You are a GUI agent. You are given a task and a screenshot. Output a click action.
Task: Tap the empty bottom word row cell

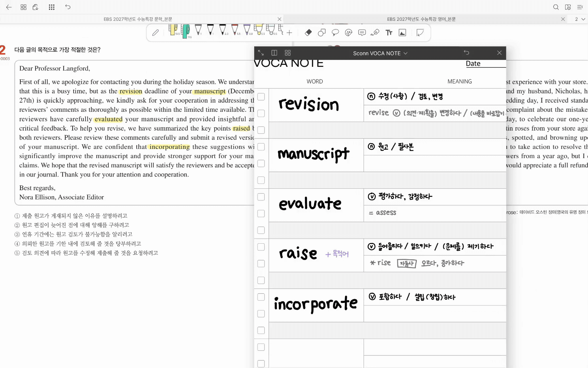click(316, 353)
